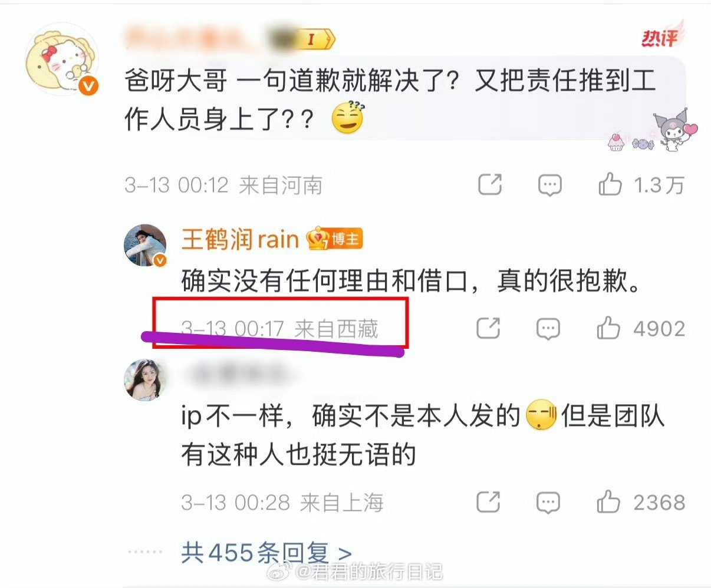View 王鹤润rain's avatar photo
This screenshot has width=711, height=588.
[145, 245]
